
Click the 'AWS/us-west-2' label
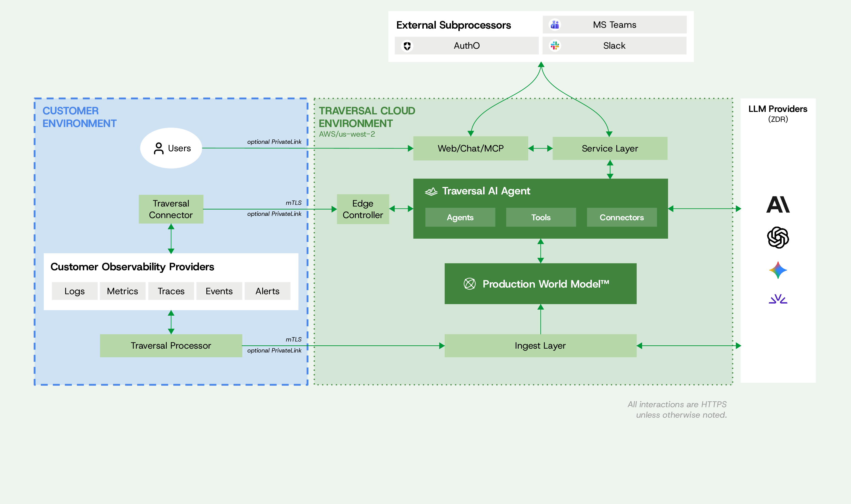click(347, 134)
